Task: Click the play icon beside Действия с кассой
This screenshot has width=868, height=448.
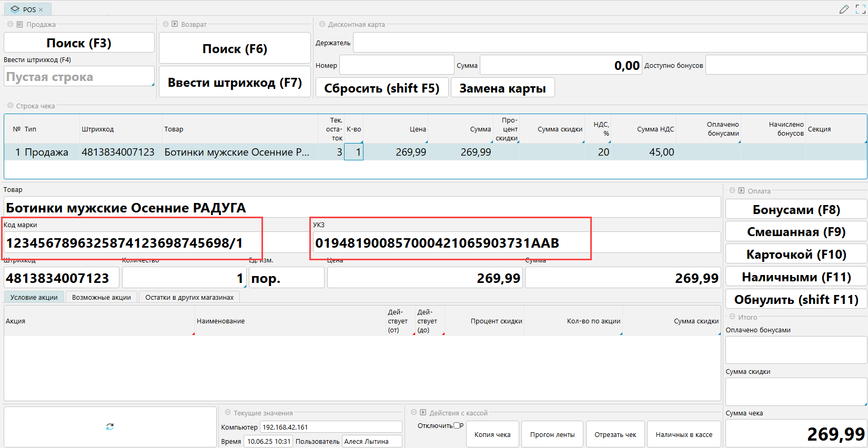Action: (422, 413)
